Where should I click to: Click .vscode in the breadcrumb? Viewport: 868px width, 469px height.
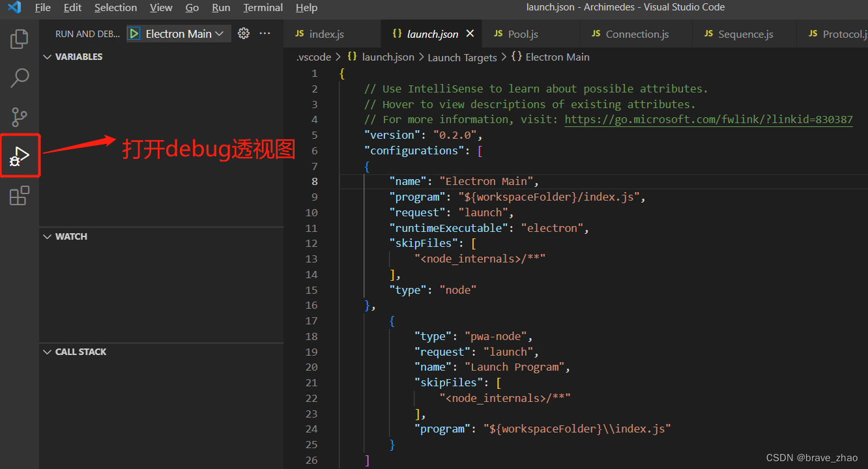pos(313,57)
